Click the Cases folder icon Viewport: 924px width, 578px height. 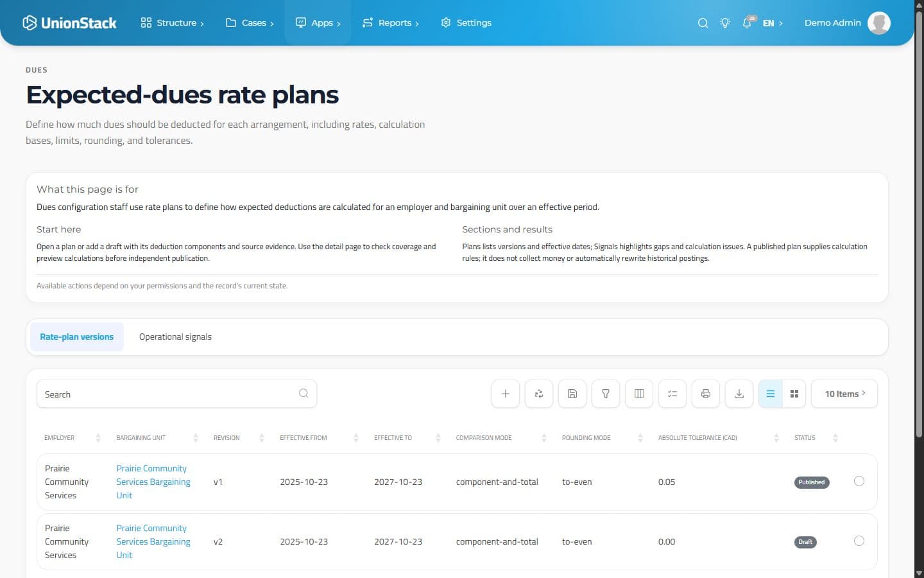point(231,22)
